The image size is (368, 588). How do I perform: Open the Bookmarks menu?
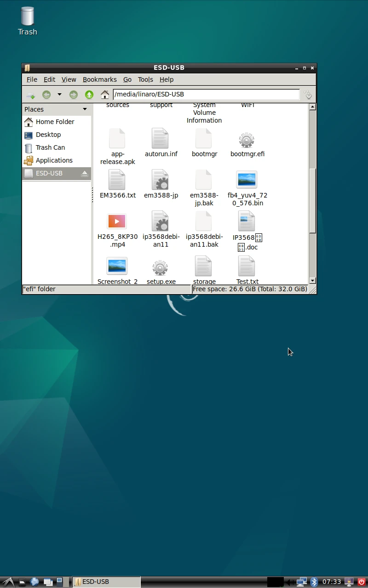pos(100,79)
